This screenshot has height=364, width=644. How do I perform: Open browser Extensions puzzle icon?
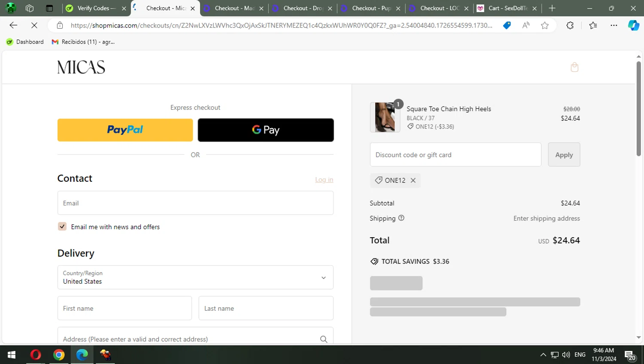click(x=570, y=25)
